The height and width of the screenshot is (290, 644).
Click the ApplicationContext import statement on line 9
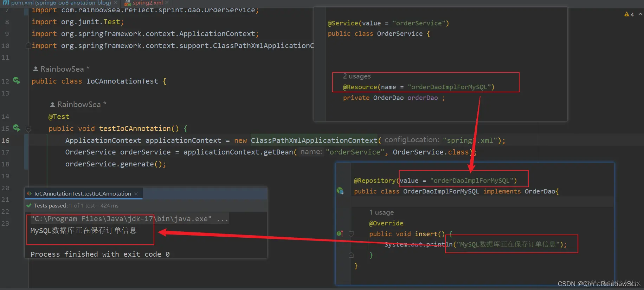(145, 34)
